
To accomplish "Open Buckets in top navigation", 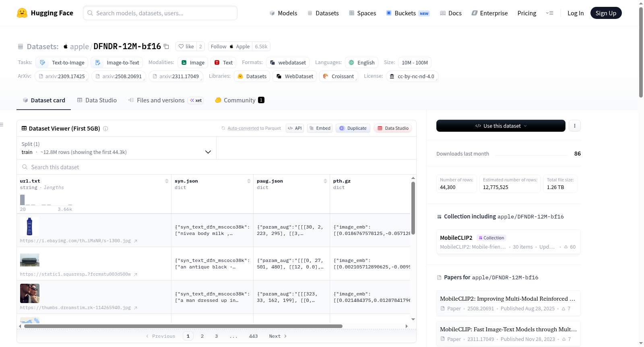I will pyautogui.click(x=408, y=13).
